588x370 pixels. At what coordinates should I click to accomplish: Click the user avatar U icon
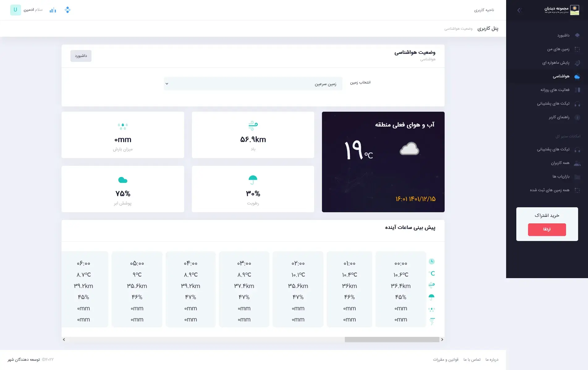pyautogui.click(x=15, y=10)
